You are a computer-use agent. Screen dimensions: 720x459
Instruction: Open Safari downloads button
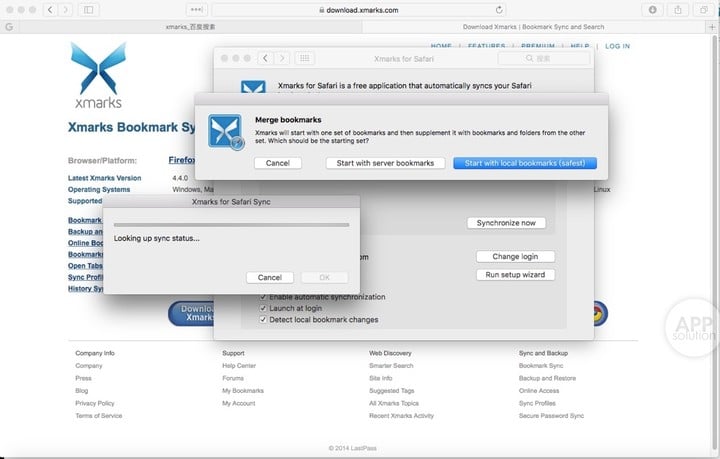pos(652,10)
